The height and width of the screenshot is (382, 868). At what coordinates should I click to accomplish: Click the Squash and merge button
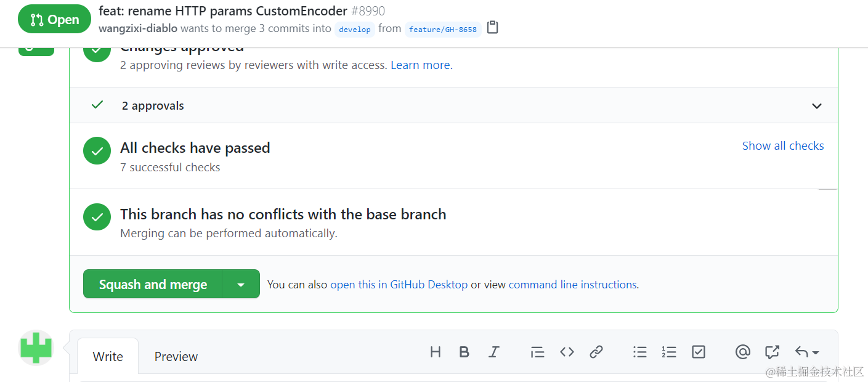pyautogui.click(x=153, y=284)
